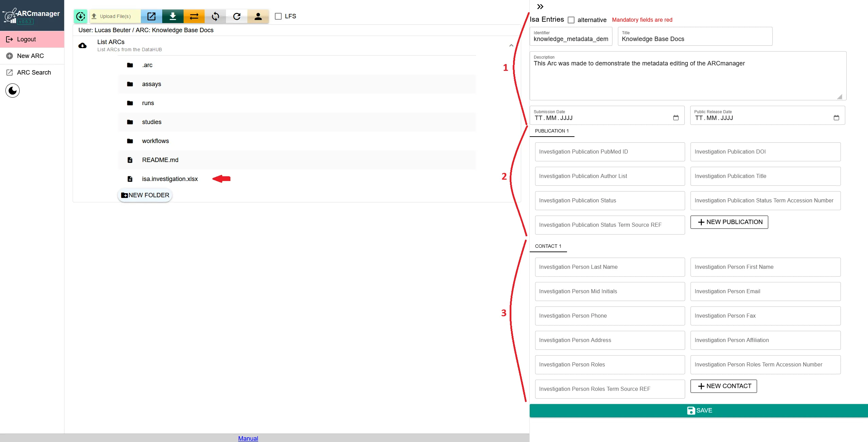The image size is (868, 442).
Task: Select the CONTACT 1 tab
Action: coord(548,246)
